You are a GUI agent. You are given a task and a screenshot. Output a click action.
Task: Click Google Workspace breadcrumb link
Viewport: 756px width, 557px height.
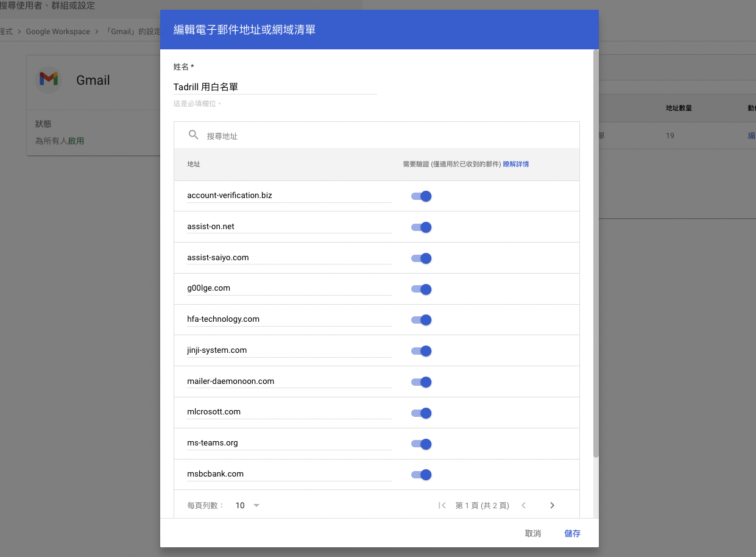click(x=58, y=32)
